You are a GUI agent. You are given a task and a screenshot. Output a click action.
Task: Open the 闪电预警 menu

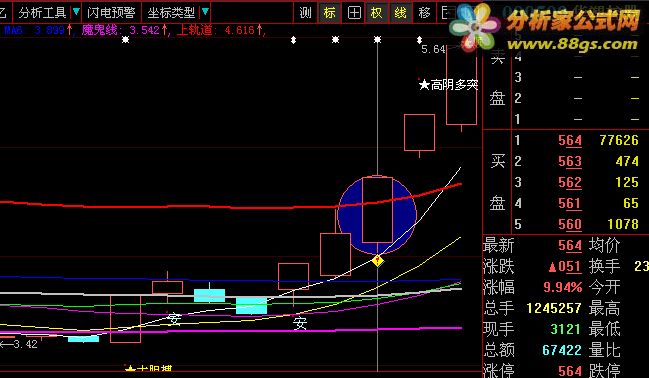click(x=111, y=12)
